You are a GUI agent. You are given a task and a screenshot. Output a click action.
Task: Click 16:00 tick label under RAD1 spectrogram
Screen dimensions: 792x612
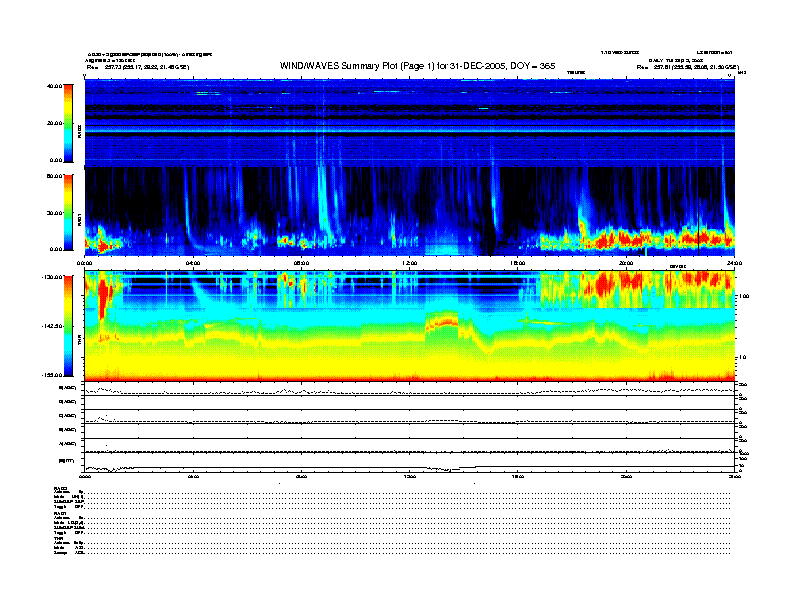click(518, 263)
